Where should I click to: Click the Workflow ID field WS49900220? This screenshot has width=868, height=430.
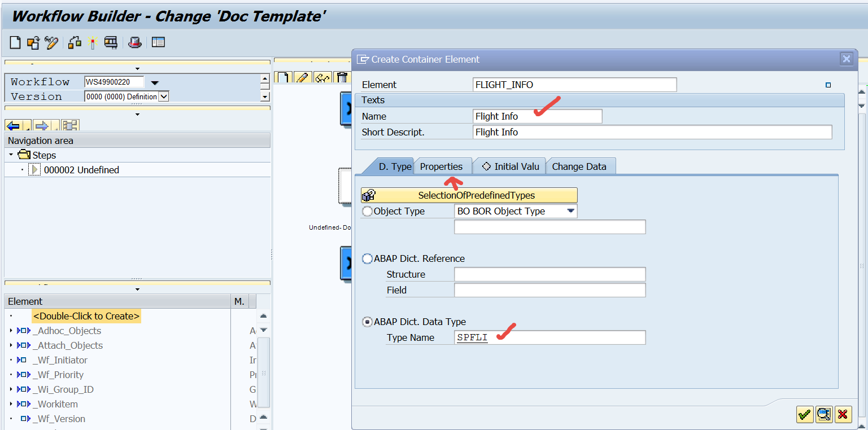pyautogui.click(x=114, y=82)
